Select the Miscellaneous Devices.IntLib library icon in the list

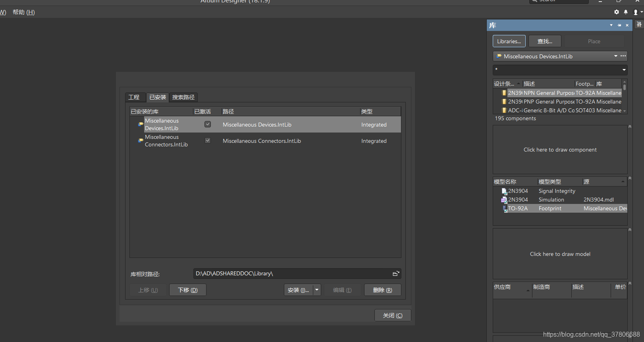pyautogui.click(x=141, y=124)
